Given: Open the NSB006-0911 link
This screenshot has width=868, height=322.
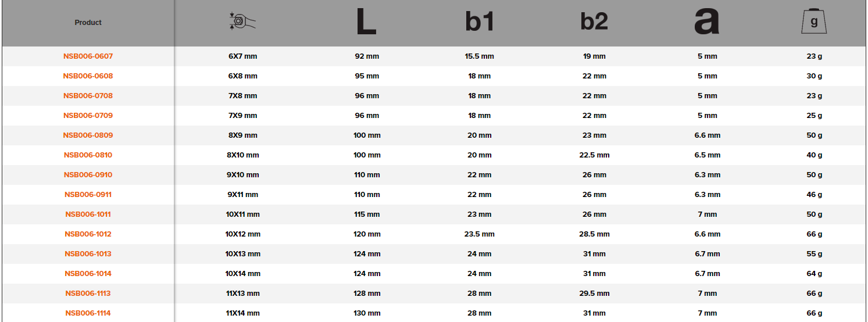Looking at the screenshot, I should pyautogui.click(x=88, y=195).
